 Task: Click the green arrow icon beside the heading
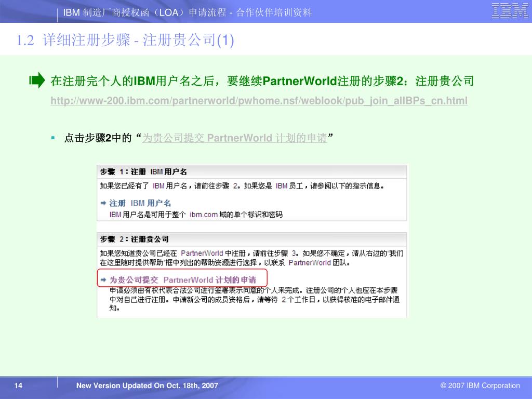click(37, 81)
